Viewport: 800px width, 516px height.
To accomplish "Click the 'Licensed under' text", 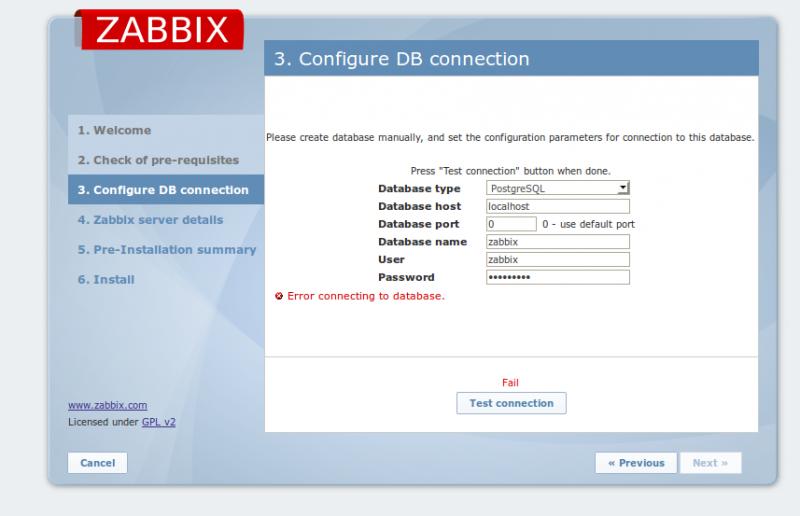I will point(104,422).
